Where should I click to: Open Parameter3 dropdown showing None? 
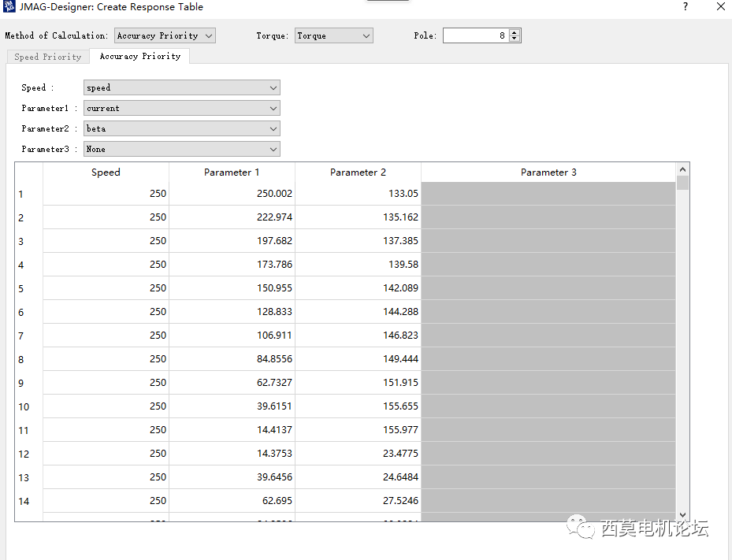181,150
